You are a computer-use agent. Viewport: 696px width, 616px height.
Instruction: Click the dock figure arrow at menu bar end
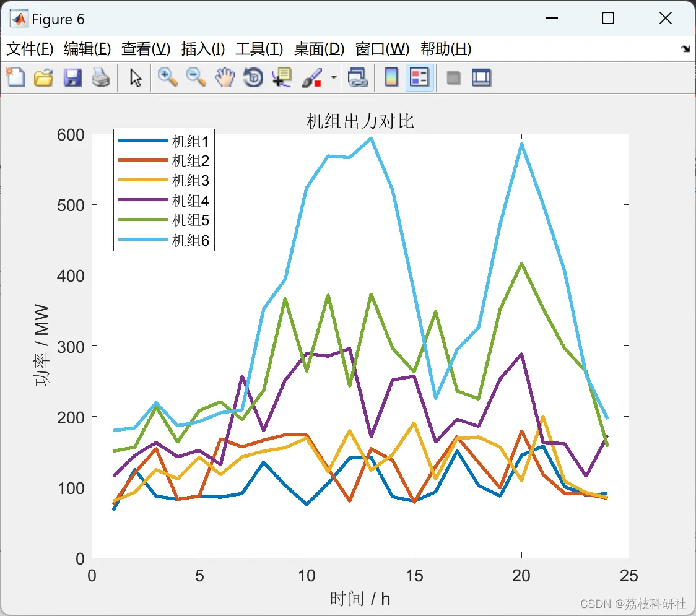[x=685, y=48]
